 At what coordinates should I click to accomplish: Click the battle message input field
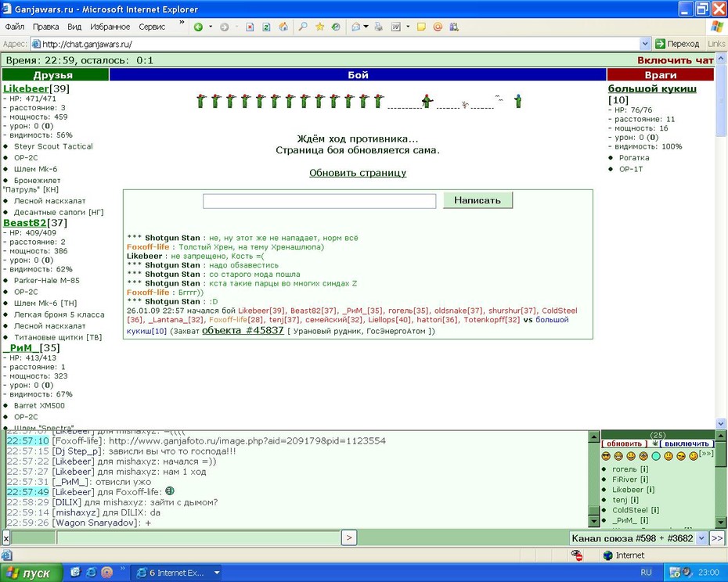click(x=319, y=201)
